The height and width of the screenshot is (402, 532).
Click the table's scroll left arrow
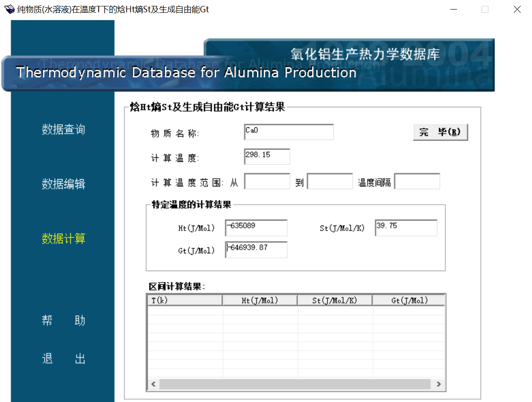click(x=153, y=384)
